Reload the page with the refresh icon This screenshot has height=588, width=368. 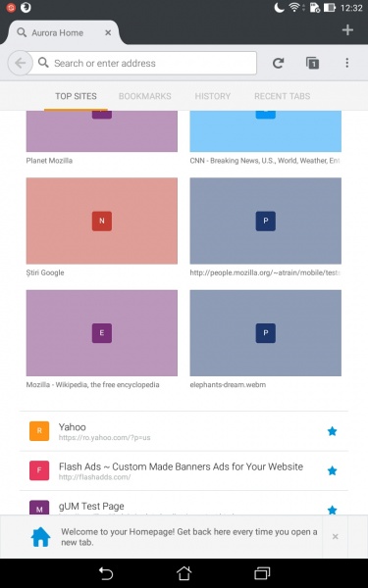pyautogui.click(x=278, y=63)
